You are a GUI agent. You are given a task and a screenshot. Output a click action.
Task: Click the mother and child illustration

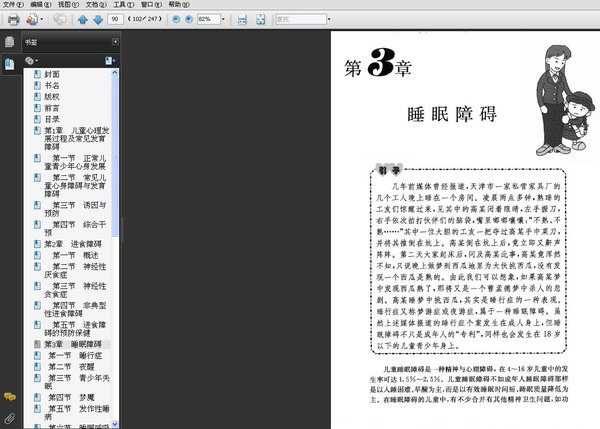[x=565, y=100]
